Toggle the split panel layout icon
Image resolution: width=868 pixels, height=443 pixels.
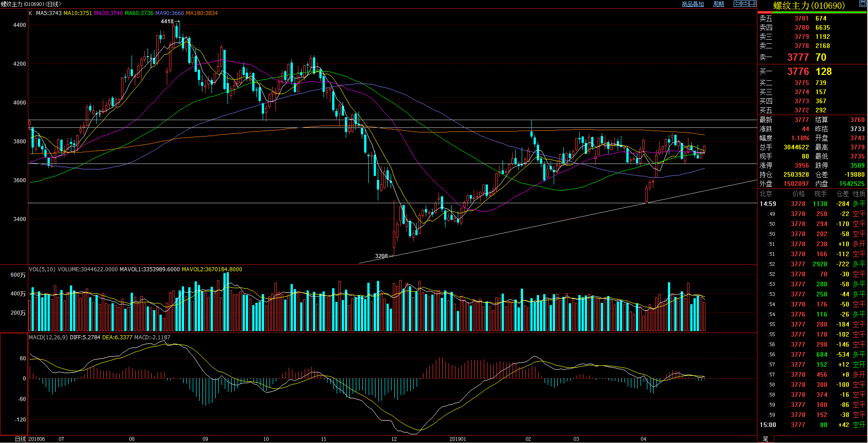(752, 4)
